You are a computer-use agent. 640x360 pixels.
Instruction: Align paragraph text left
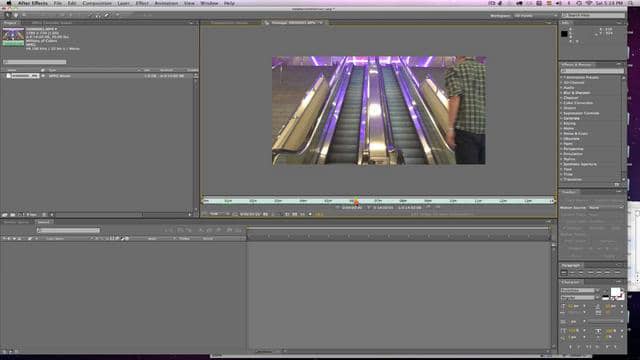click(x=564, y=272)
